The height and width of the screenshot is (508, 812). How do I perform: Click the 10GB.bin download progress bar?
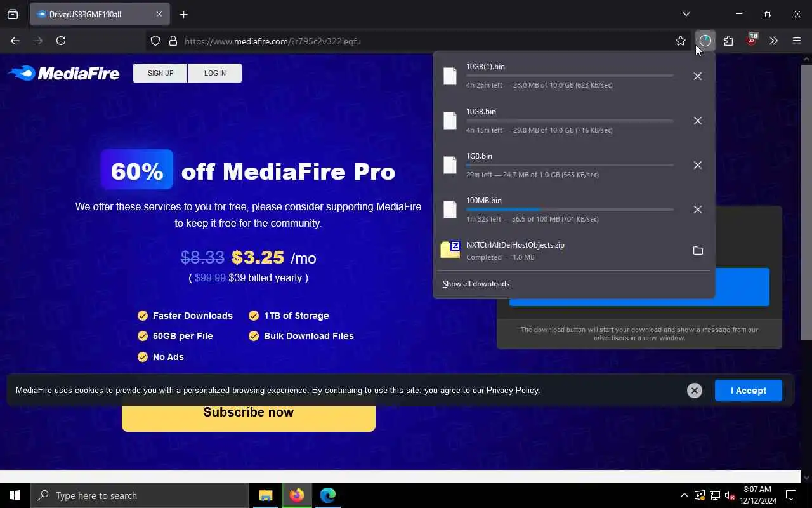570,121
